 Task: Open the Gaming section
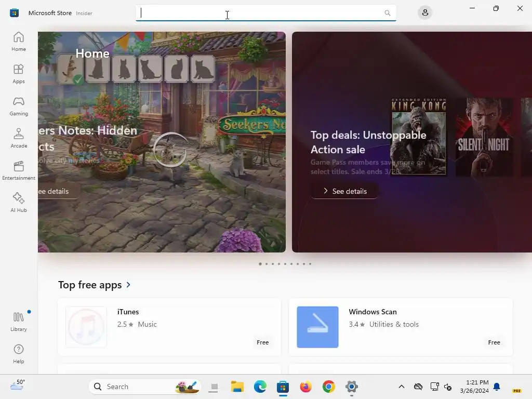click(x=19, y=106)
